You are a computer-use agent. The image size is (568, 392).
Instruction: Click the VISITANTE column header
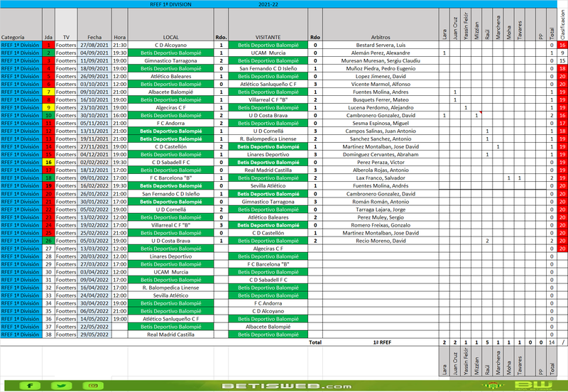point(268,24)
